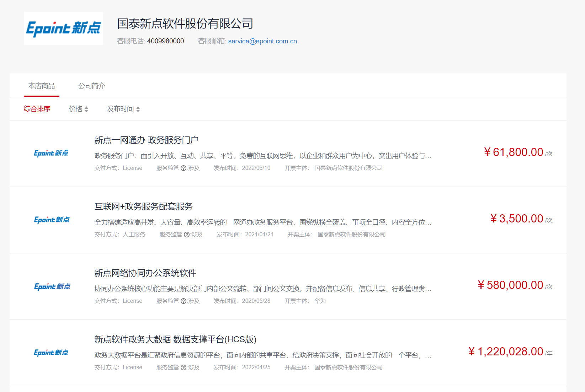Viewport: 585px width, 392px height.
Task: Click the 服务监管 help icon for 互联网+政务服务配套服务
Action: click(x=187, y=235)
